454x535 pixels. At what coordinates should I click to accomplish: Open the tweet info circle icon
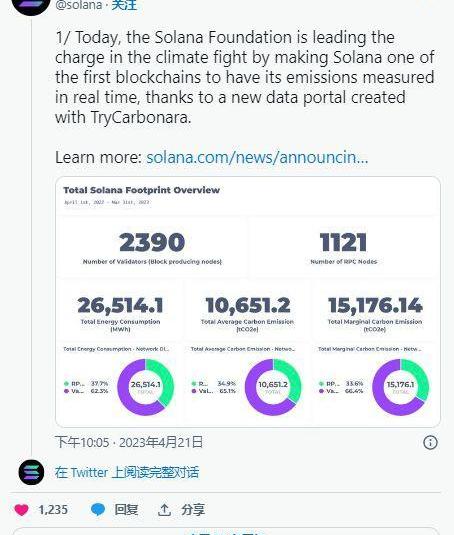(x=430, y=443)
